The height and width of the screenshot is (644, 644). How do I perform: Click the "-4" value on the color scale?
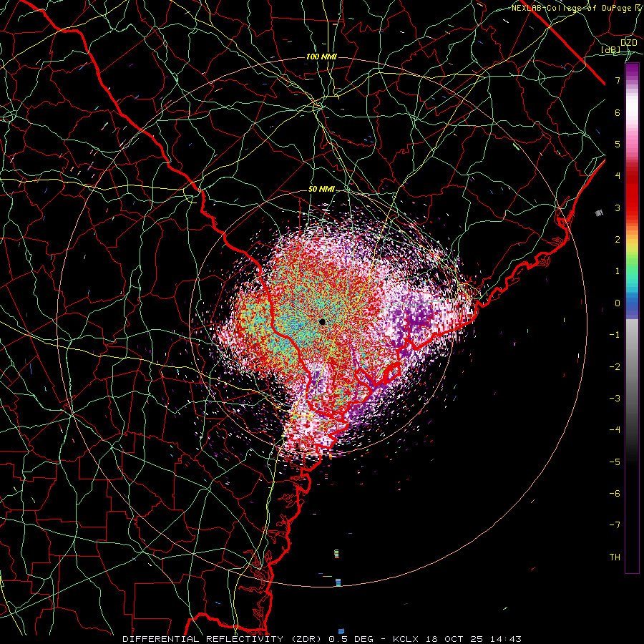(615, 429)
